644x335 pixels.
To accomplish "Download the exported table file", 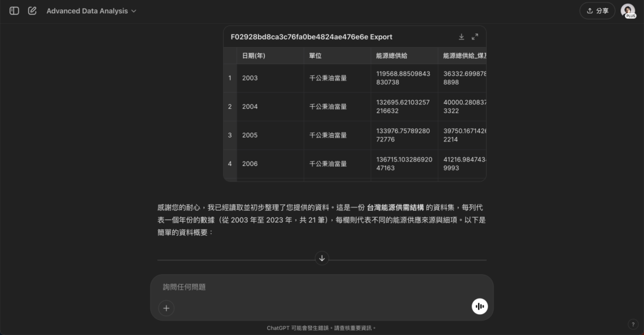I will [461, 37].
